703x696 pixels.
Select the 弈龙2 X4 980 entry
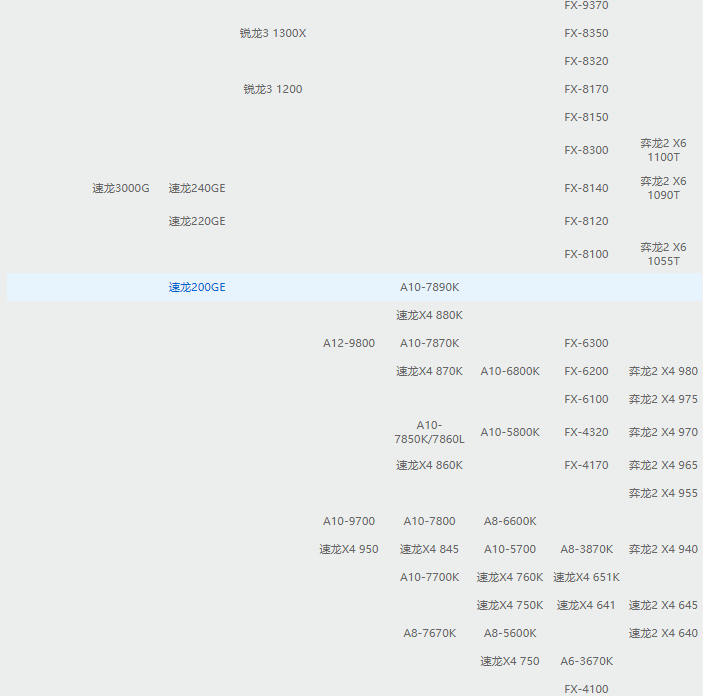pyautogui.click(x=663, y=371)
